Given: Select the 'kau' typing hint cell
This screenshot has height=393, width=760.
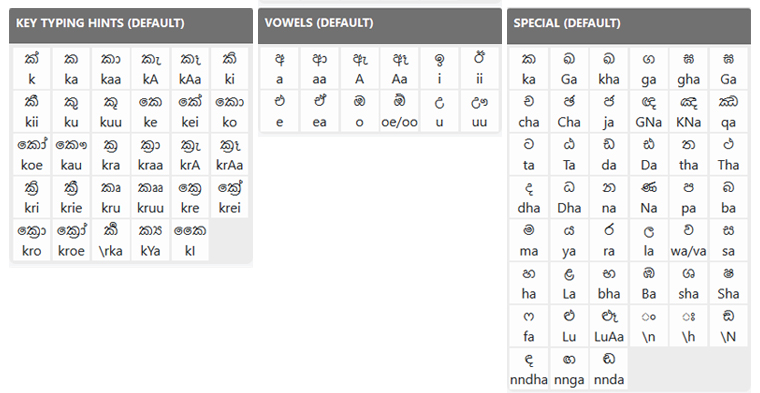Looking at the screenshot, I should 71,155.
